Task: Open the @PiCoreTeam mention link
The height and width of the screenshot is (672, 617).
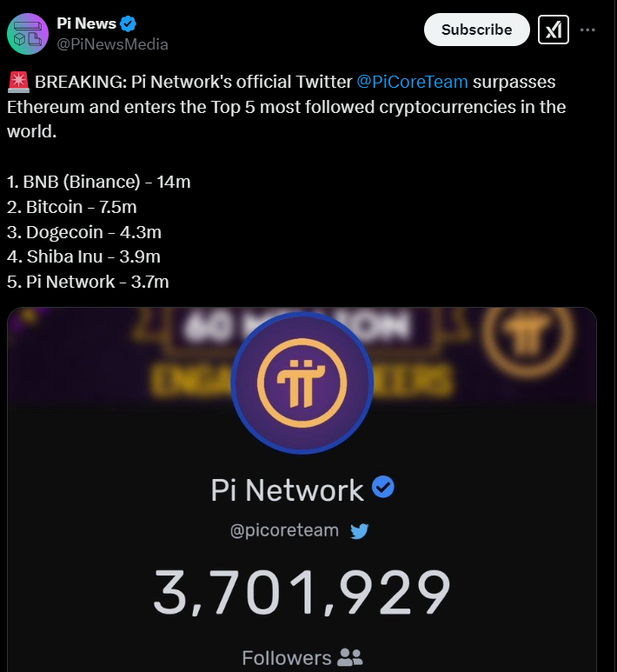Action: point(412,82)
